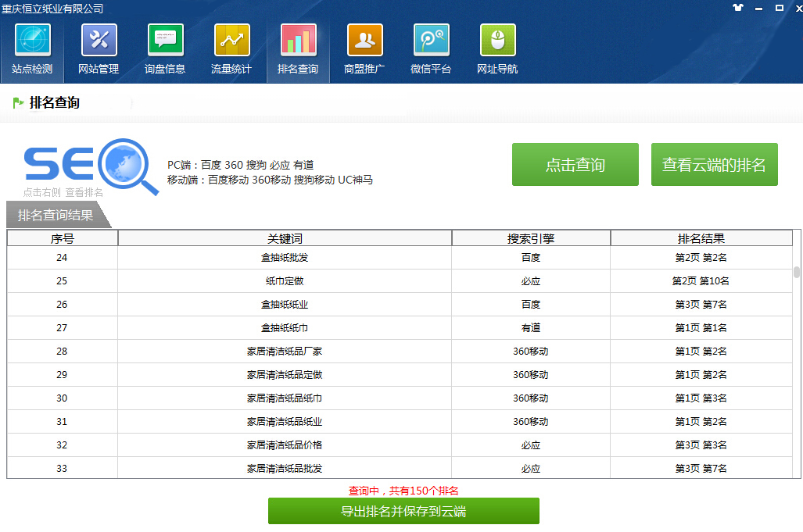The width and height of the screenshot is (803, 532).
Task: Click the 排名结果 column header
Action: pyautogui.click(x=701, y=238)
